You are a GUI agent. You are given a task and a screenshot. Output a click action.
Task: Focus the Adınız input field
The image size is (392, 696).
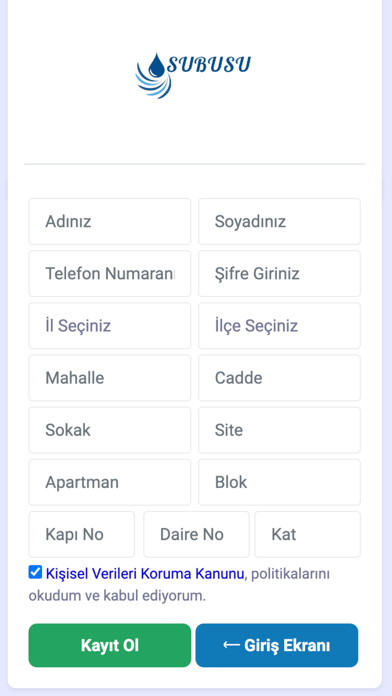[x=110, y=221]
